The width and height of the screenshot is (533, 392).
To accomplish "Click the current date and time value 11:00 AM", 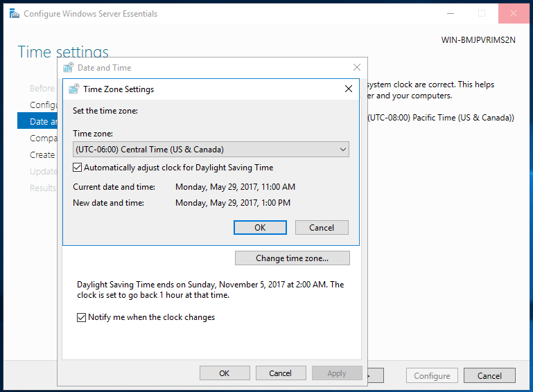I will pyautogui.click(x=235, y=187).
